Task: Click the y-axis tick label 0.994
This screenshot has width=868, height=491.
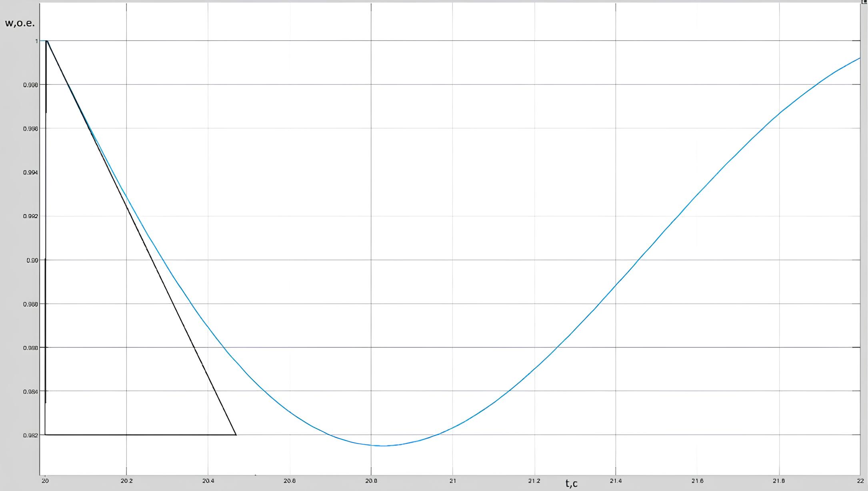Action: tap(30, 173)
